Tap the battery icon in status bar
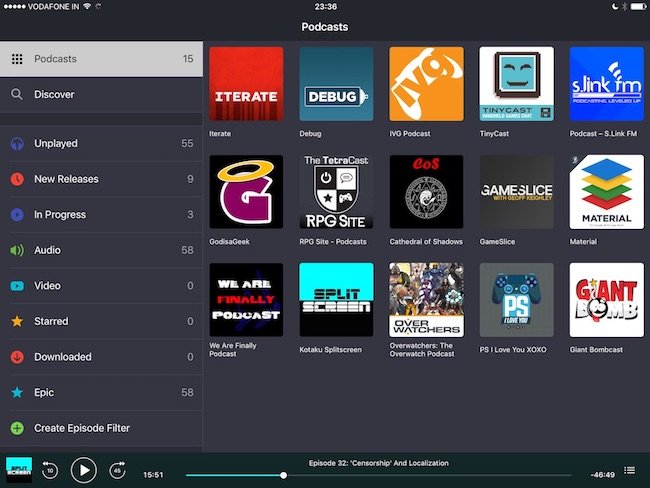This screenshot has width=650, height=488. coord(638,7)
